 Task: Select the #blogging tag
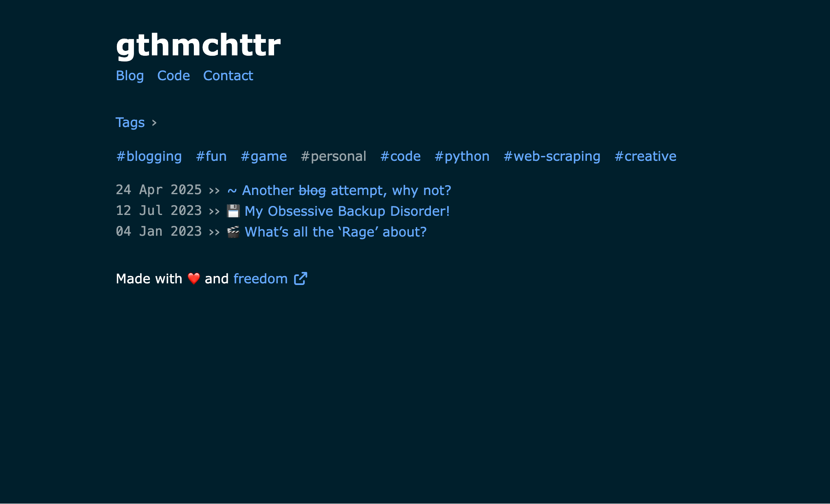coord(149,156)
